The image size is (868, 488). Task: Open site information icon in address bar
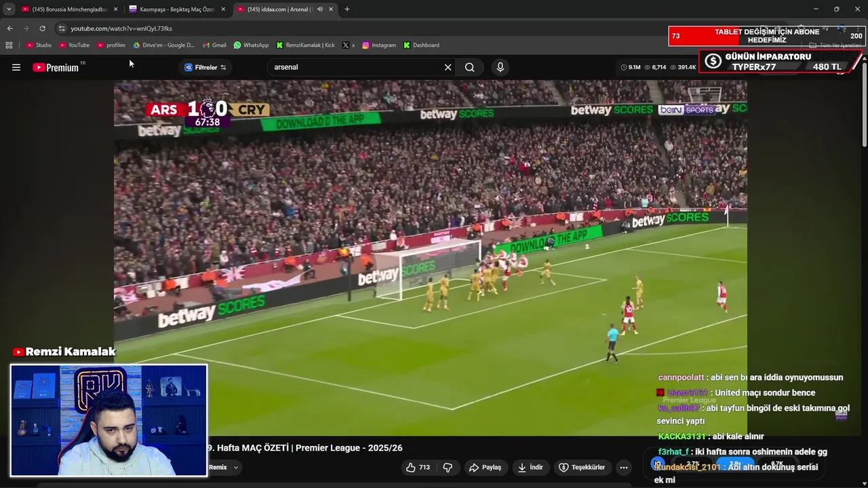62,28
